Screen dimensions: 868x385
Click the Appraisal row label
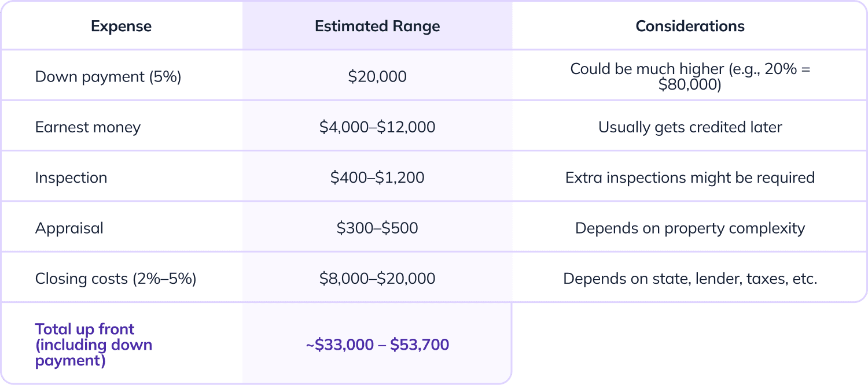click(69, 228)
